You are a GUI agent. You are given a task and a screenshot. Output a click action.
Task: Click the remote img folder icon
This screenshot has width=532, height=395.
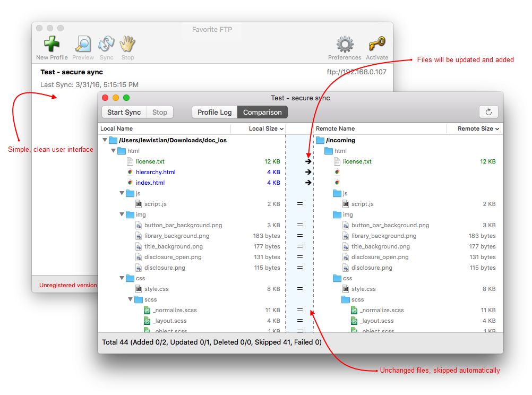(x=337, y=214)
